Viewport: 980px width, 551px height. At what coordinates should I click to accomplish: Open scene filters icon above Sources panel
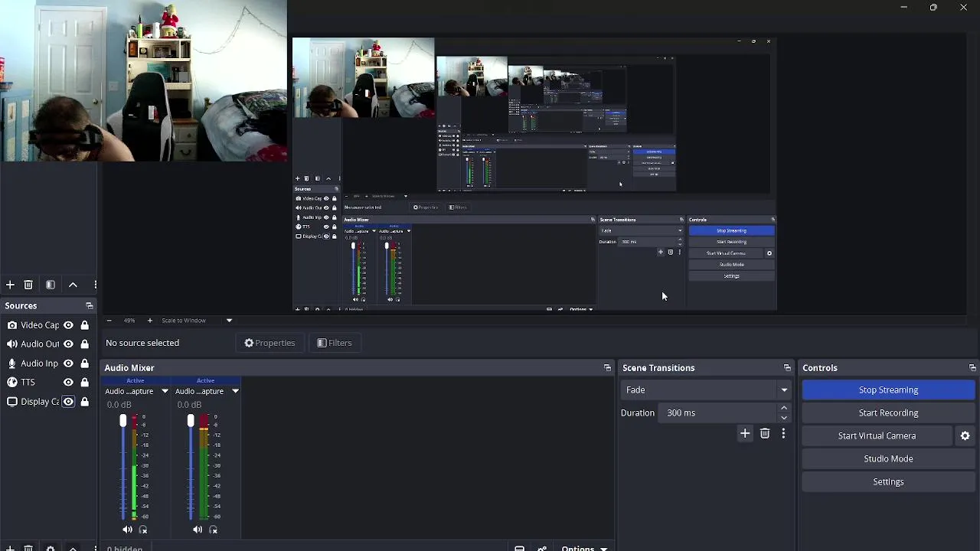point(51,285)
